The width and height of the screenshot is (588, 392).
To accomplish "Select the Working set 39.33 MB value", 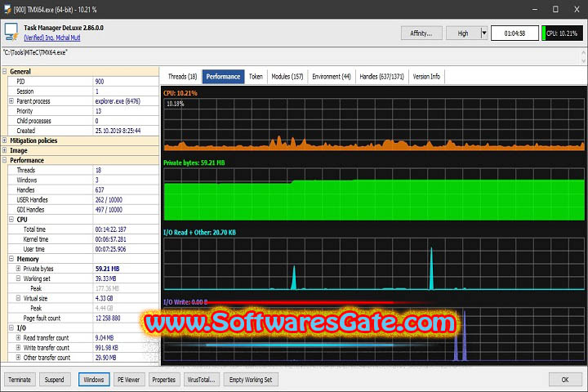I will [x=105, y=278].
